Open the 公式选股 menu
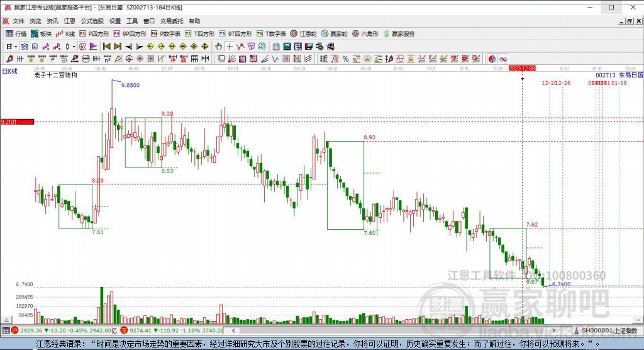 tap(92, 21)
